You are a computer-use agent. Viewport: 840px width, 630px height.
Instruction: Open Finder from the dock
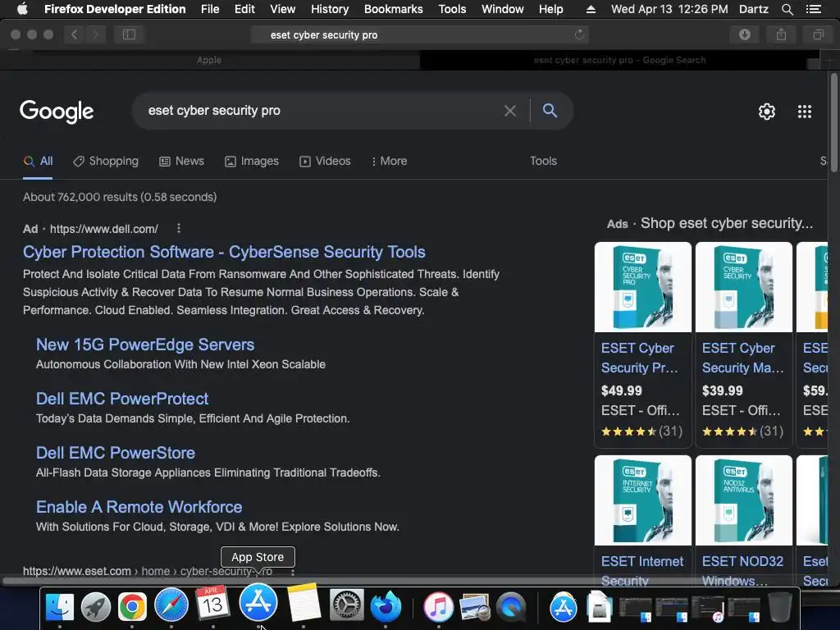click(59, 606)
